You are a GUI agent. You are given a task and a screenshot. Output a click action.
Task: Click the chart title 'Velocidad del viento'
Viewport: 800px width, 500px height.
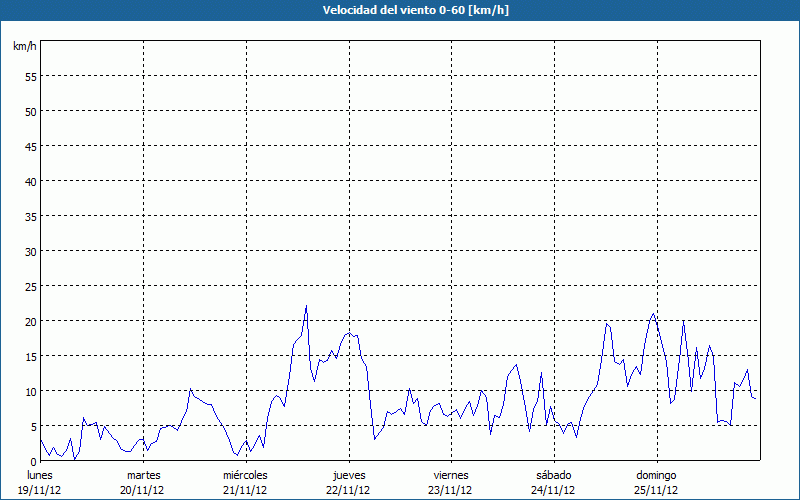[x=400, y=10]
